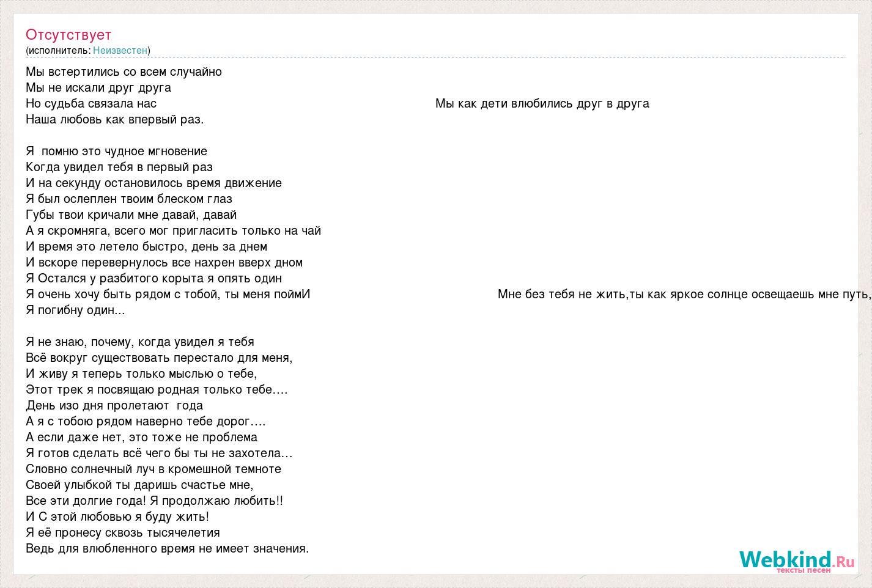Viewport: 872px width, 588px height.
Task: Click the line starting 'Я готов сделать всё'
Action: pyautogui.click(x=160, y=454)
